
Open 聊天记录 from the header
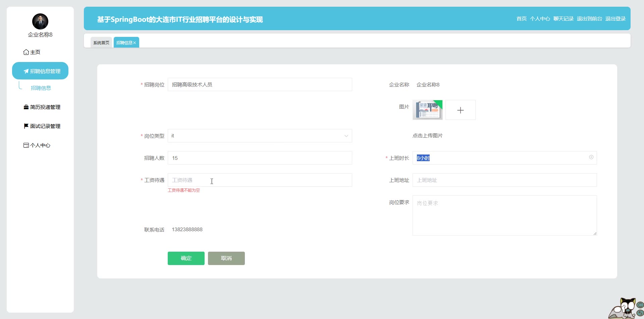click(x=563, y=18)
